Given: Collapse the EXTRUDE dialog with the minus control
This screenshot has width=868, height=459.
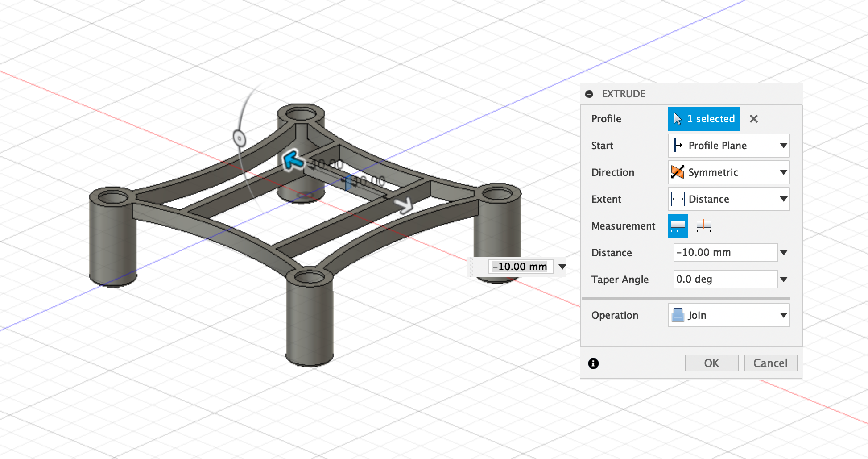Looking at the screenshot, I should (x=590, y=94).
